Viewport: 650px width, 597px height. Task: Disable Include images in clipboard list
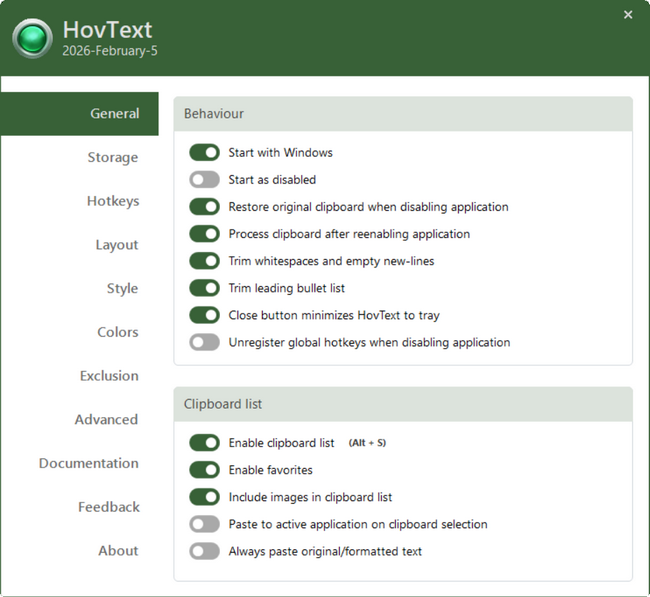point(204,497)
